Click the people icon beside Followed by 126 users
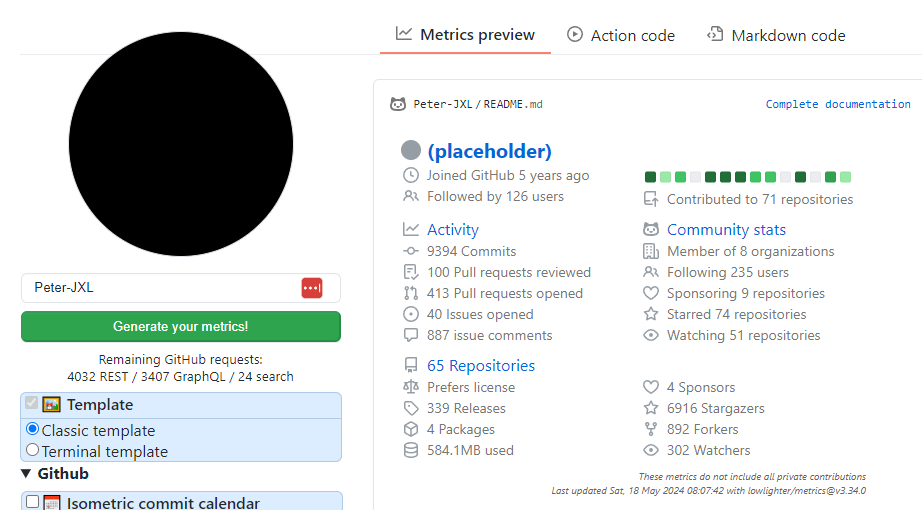This screenshot has height=510, width=922. (410, 196)
